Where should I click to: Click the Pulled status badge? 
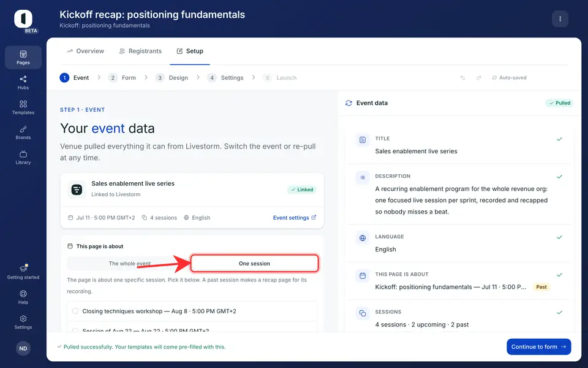(559, 103)
